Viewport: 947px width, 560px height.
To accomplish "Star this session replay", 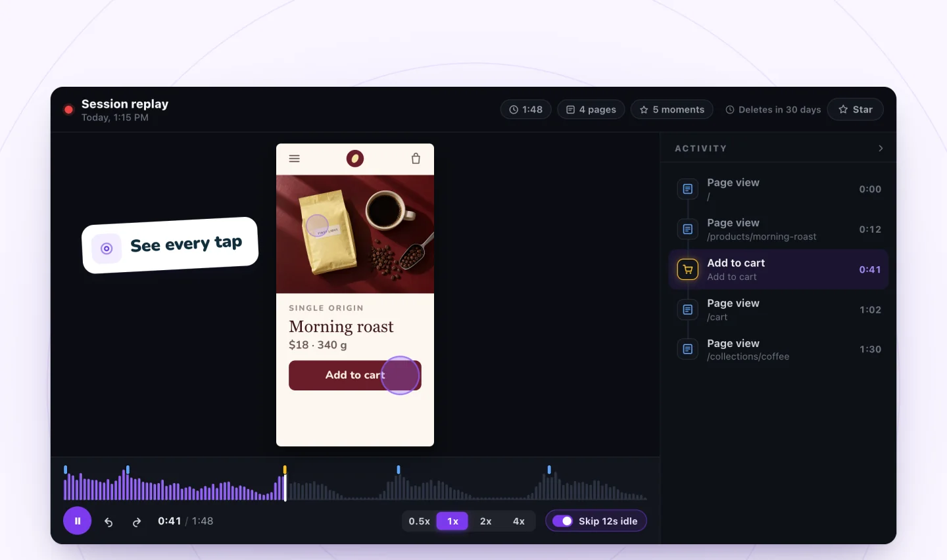I will tap(855, 110).
